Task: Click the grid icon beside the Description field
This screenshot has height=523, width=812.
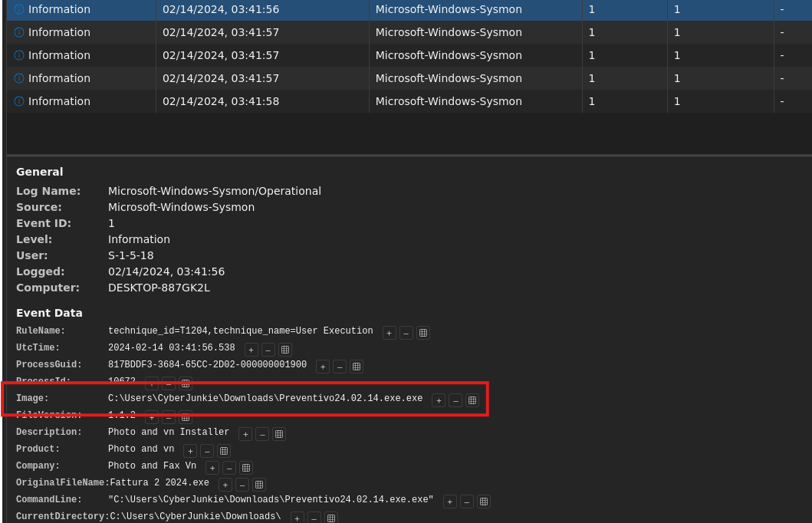Action: coord(279,434)
